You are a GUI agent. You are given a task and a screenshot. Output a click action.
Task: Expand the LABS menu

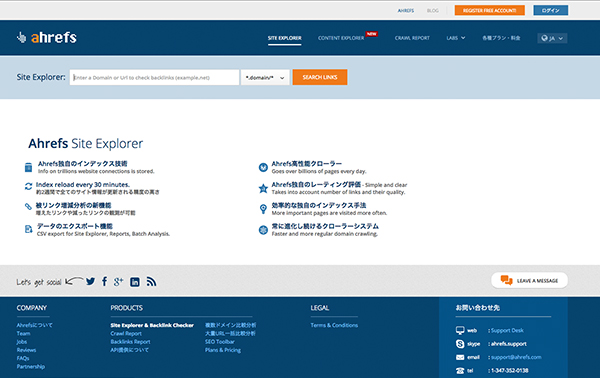click(456, 38)
